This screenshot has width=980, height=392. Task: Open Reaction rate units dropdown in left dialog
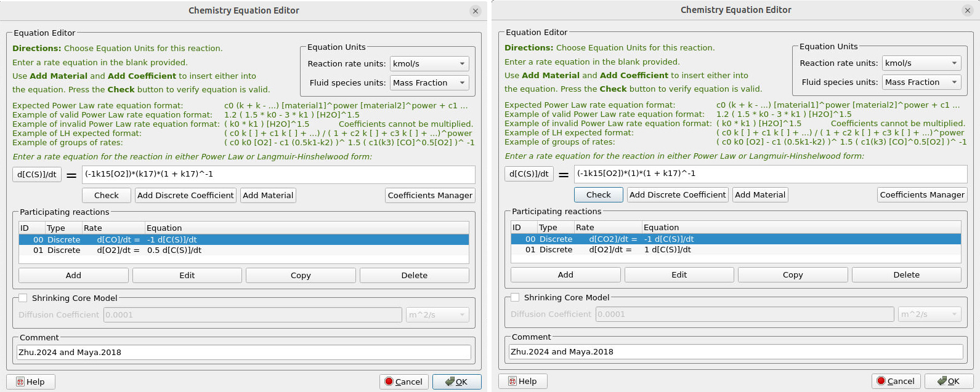tap(429, 64)
